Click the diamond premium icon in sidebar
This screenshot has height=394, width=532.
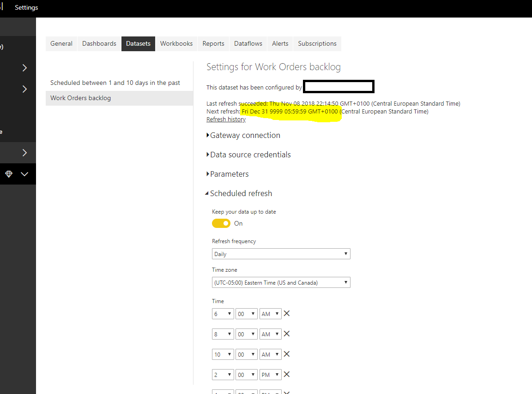tap(9, 174)
